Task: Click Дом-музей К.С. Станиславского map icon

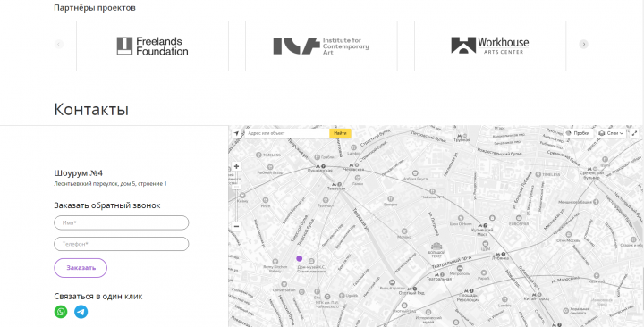Action: (x=311, y=261)
